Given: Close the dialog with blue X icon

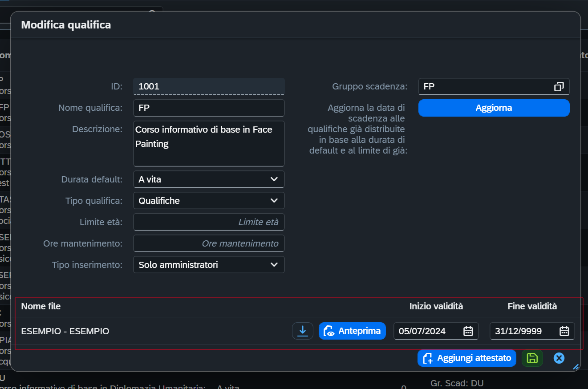Looking at the screenshot, I should pyautogui.click(x=559, y=358).
